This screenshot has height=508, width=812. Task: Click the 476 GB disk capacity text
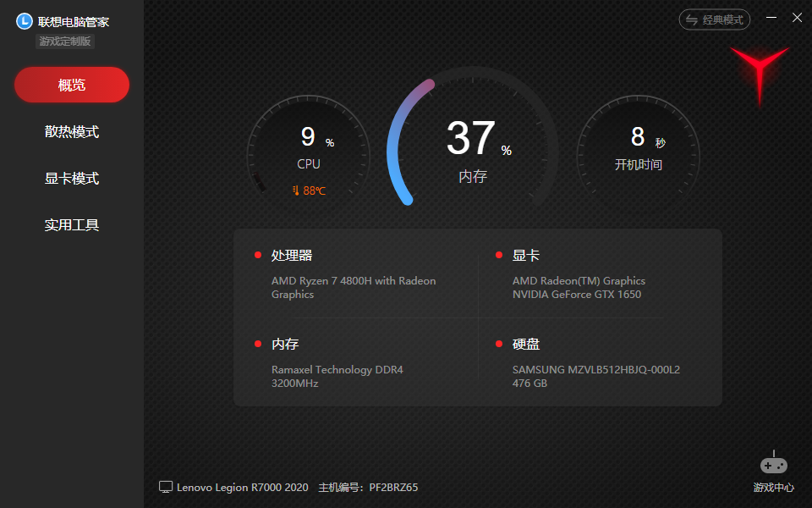529,383
